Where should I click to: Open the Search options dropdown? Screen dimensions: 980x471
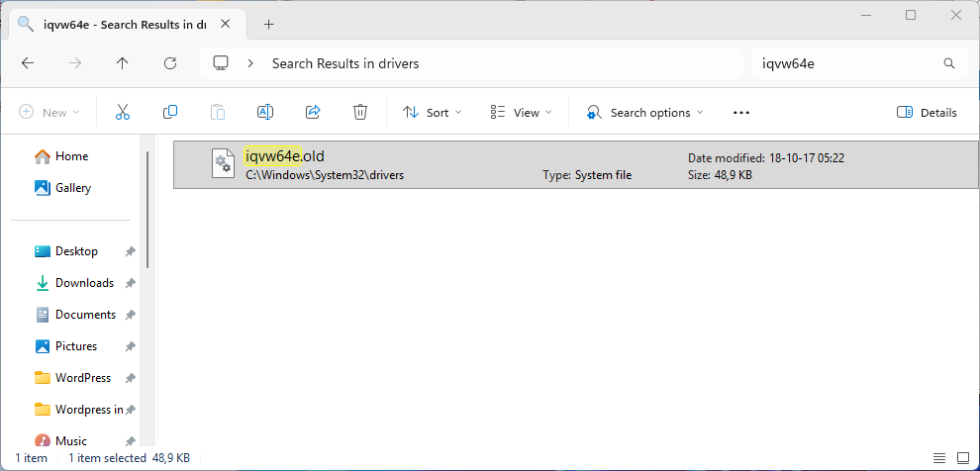[x=645, y=113]
